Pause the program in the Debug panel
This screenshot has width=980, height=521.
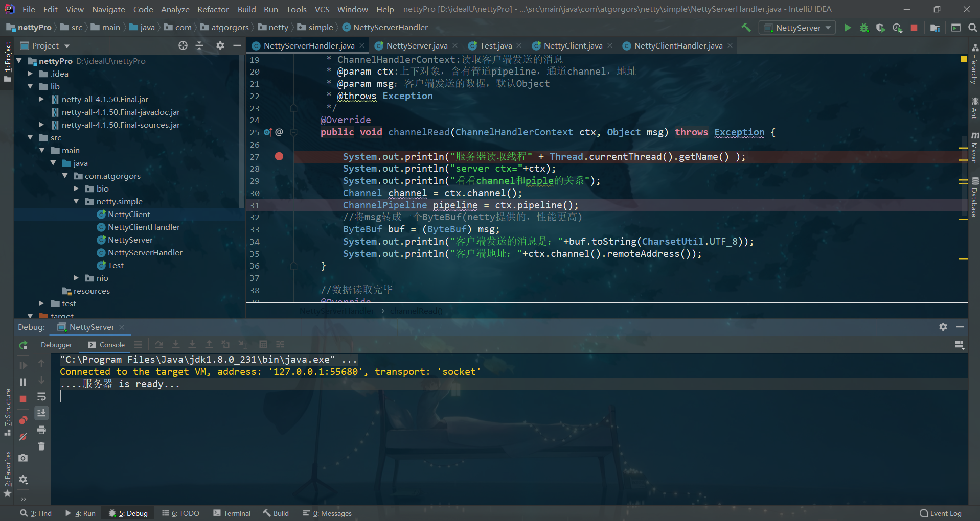coord(23,382)
